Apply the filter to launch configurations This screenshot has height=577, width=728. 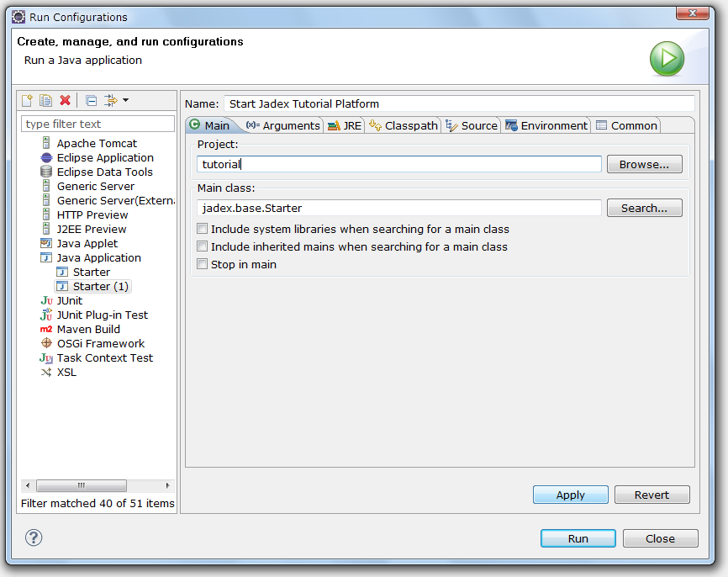pos(110,100)
